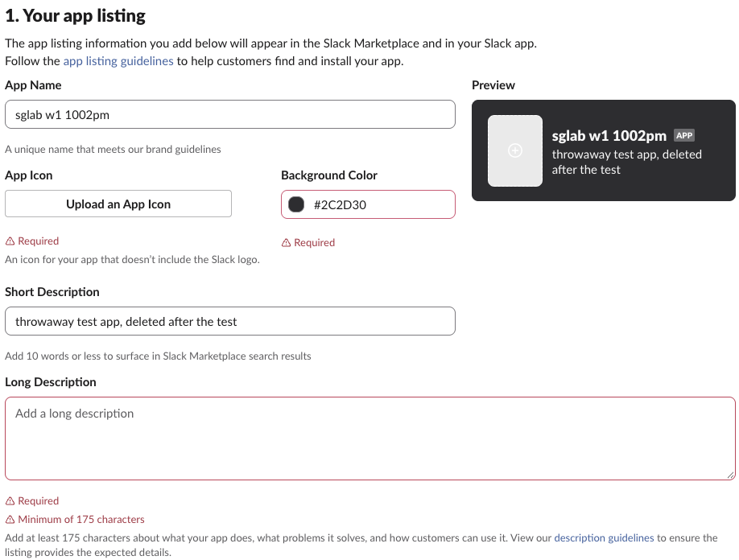This screenshot has height=560, width=739.
Task: Click the Short Description label
Action: [x=52, y=292]
